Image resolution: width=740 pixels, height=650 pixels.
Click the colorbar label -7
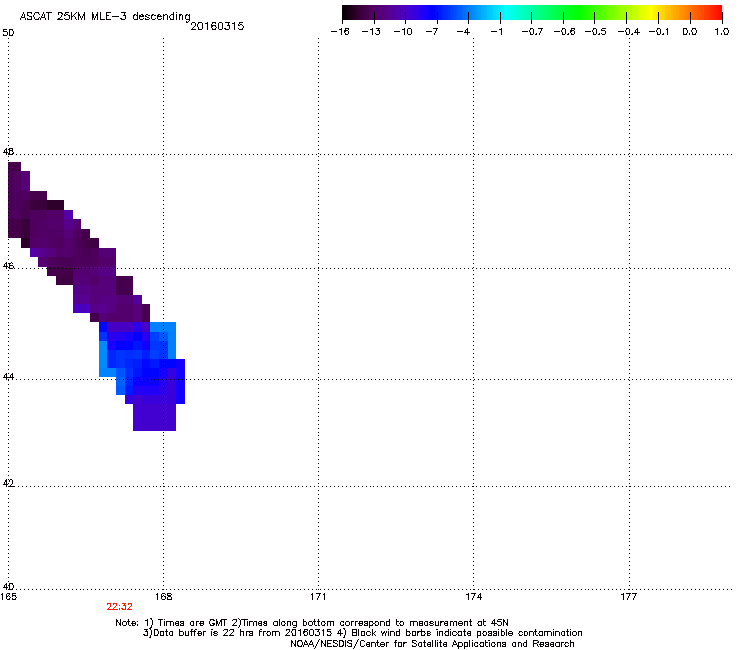(x=432, y=32)
